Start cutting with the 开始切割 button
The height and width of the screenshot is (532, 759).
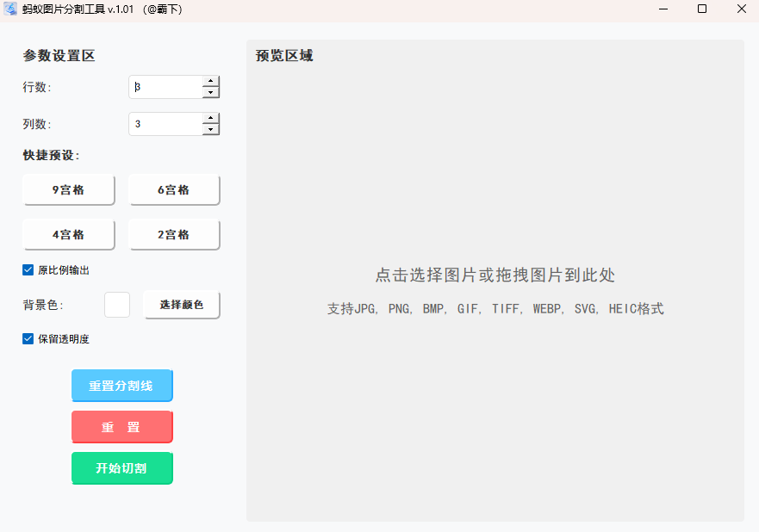[x=121, y=468]
